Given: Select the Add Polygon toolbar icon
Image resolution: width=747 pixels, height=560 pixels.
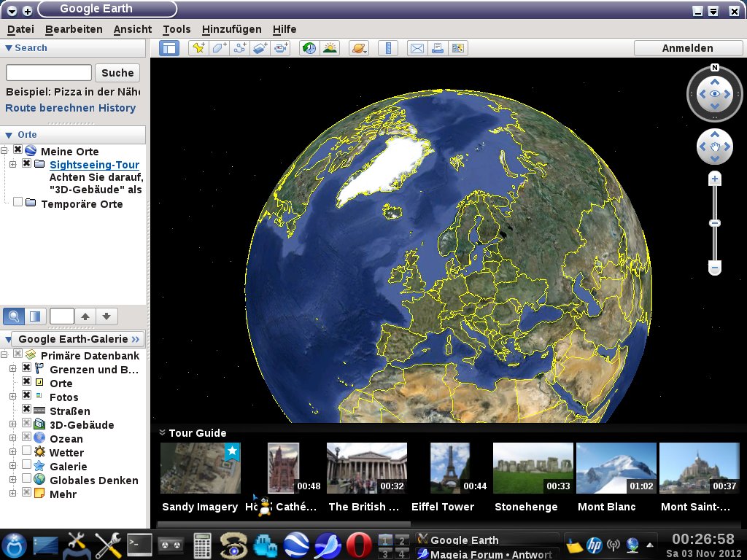Looking at the screenshot, I should pos(219,48).
